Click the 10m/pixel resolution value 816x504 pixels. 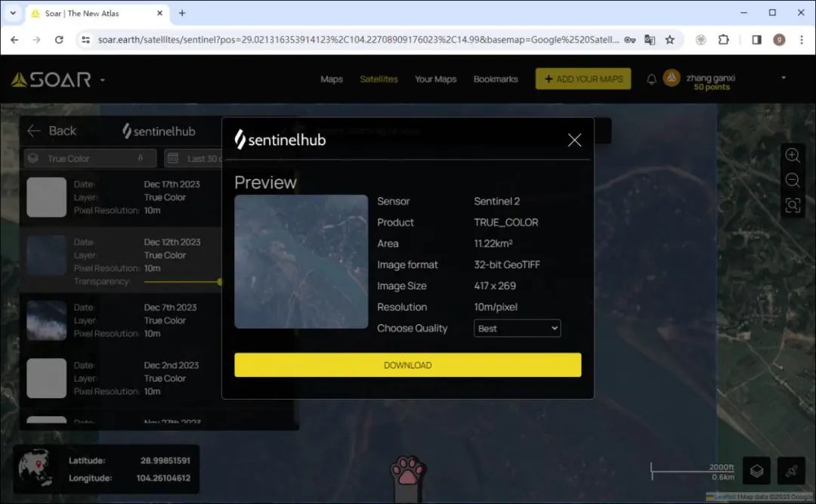coord(496,308)
